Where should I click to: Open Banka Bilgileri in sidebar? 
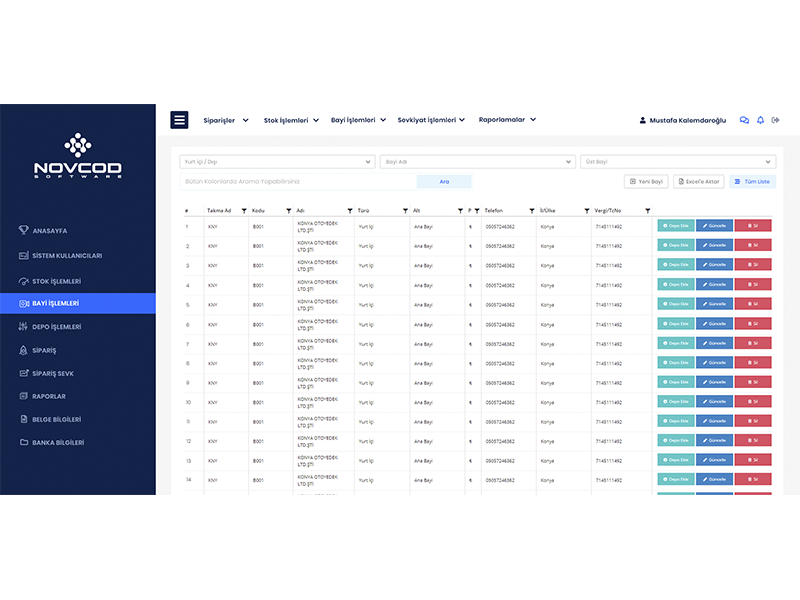point(58,442)
